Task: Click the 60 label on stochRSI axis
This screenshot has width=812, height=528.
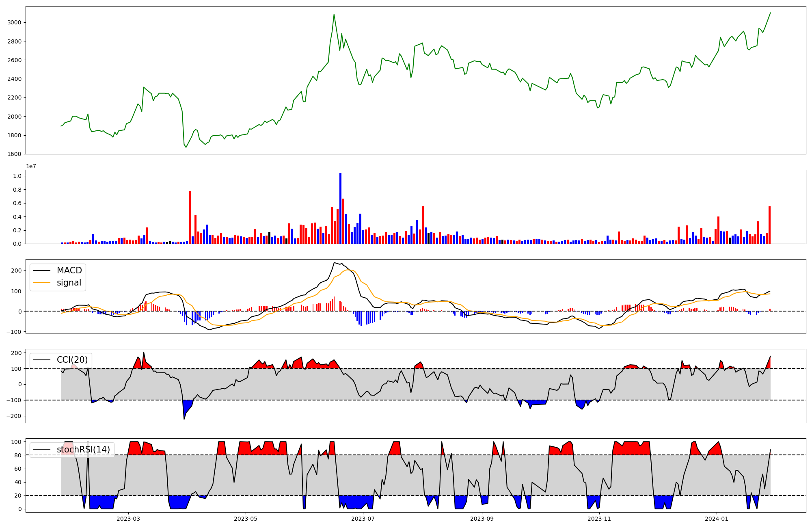Action: coord(18,469)
